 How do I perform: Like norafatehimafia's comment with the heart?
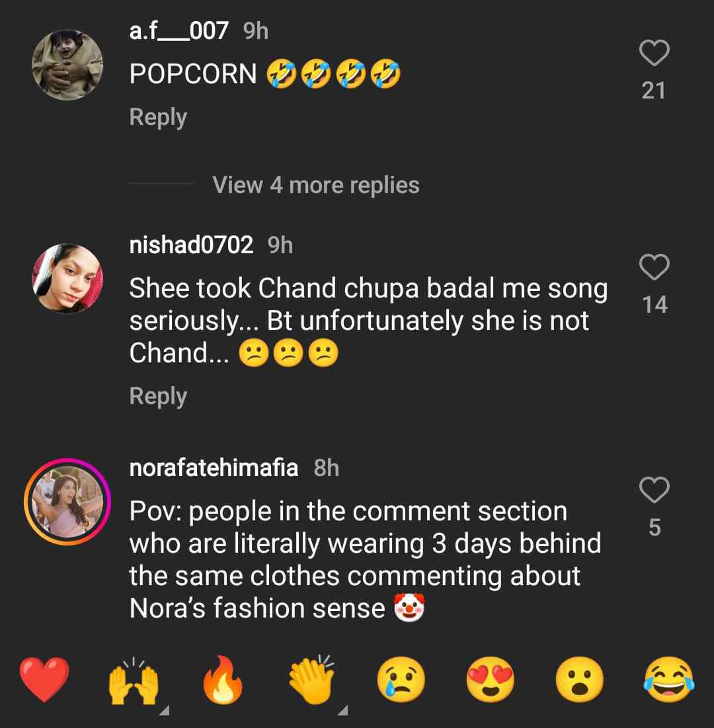click(654, 490)
